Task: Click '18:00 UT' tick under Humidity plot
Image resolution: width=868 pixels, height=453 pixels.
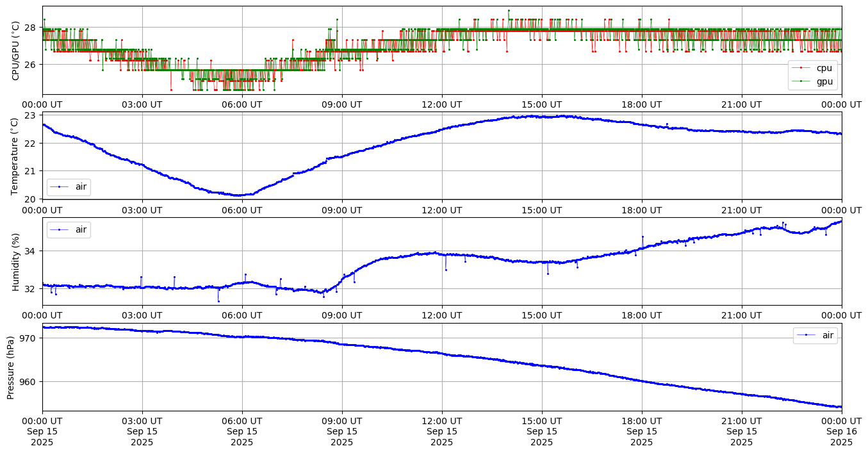Action: coord(642,316)
